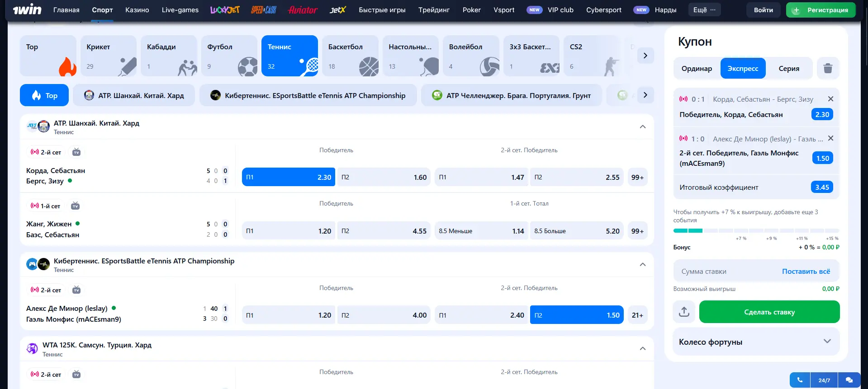Image resolution: width=868 pixels, height=389 pixels.
Task: Select the 3x3 Баскетбол category
Action: pyautogui.click(x=531, y=56)
